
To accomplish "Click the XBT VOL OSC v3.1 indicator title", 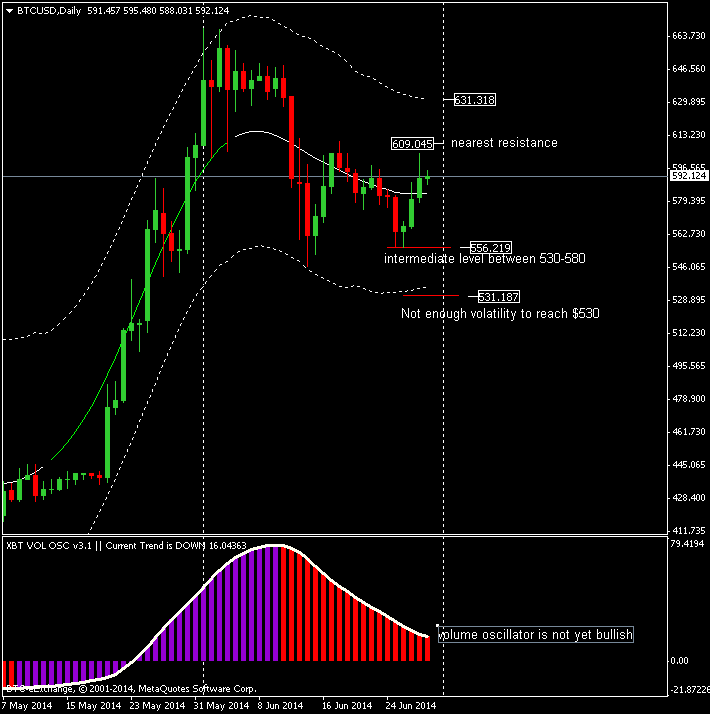I will coord(50,545).
